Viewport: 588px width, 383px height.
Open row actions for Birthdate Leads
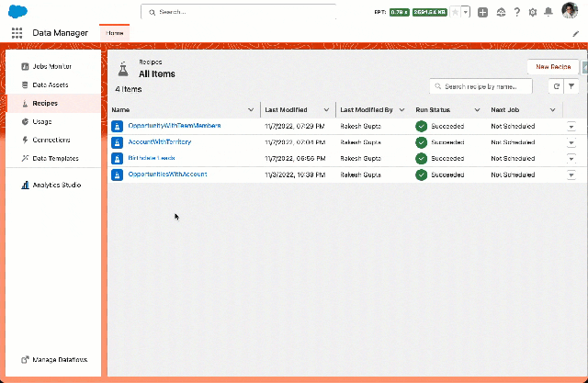[x=571, y=159]
